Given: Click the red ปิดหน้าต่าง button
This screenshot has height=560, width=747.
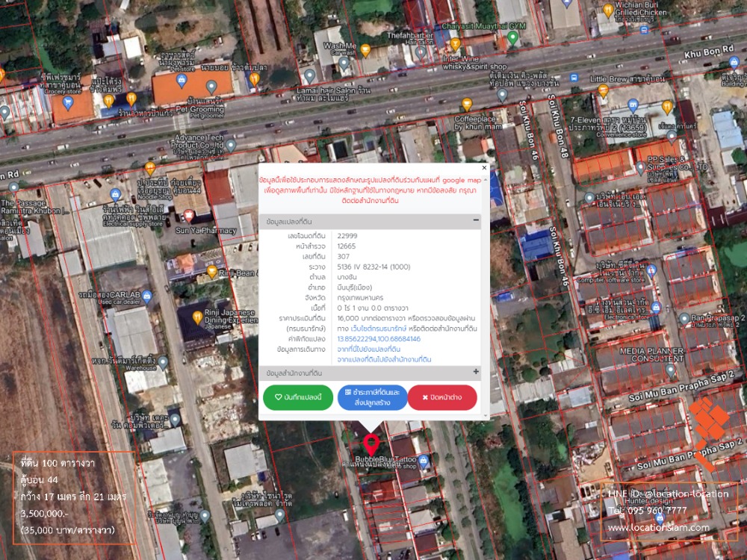Looking at the screenshot, I should pyautogui.click(x=442, y=397).
